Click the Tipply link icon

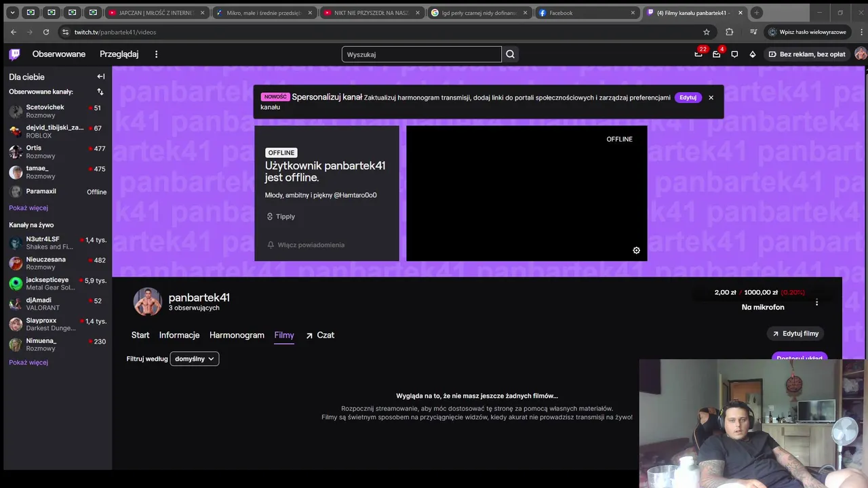(270, 217)
